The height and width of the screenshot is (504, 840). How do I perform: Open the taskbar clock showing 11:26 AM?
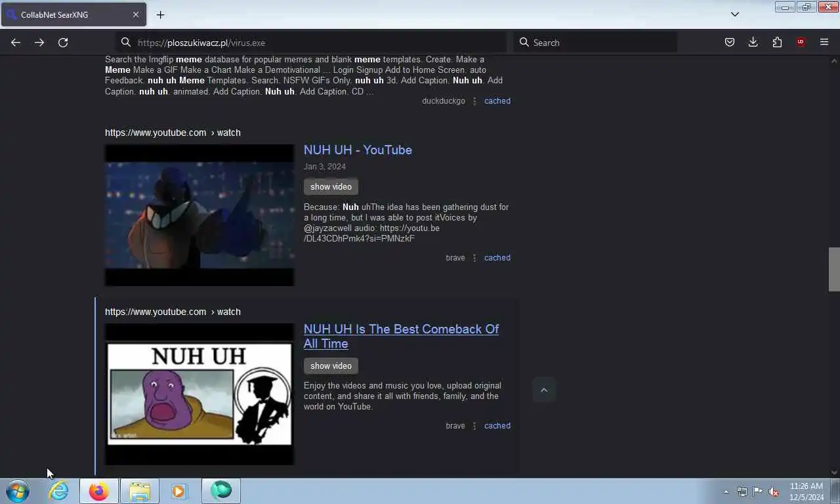tap(807, 492)
